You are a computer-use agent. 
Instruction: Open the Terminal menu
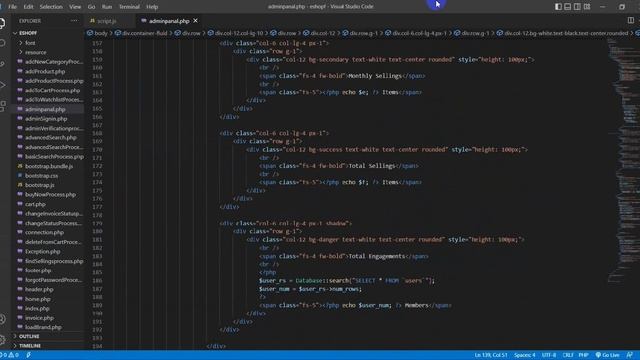pyautogui.click(x=129, y=7)
